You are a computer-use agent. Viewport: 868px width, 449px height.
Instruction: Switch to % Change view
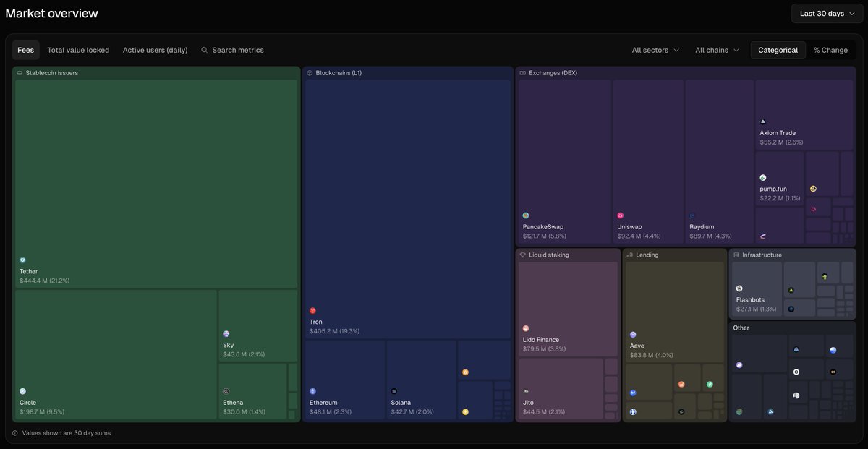click(x=830, y=50)
